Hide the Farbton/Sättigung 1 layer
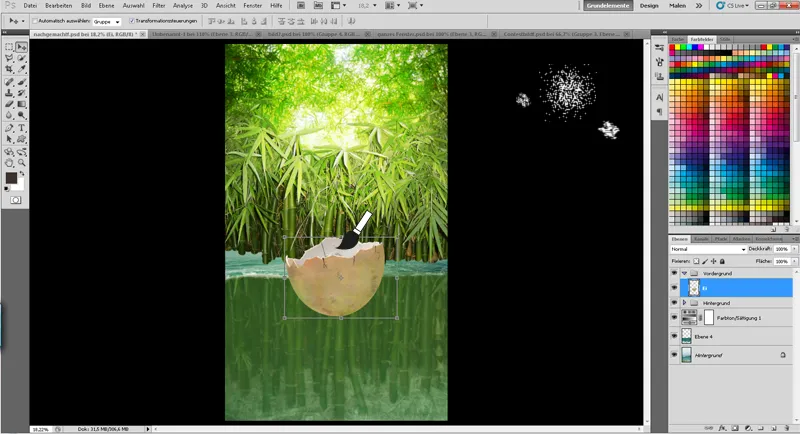The width and height of the screenshot is (800, 434). [674, 318]
